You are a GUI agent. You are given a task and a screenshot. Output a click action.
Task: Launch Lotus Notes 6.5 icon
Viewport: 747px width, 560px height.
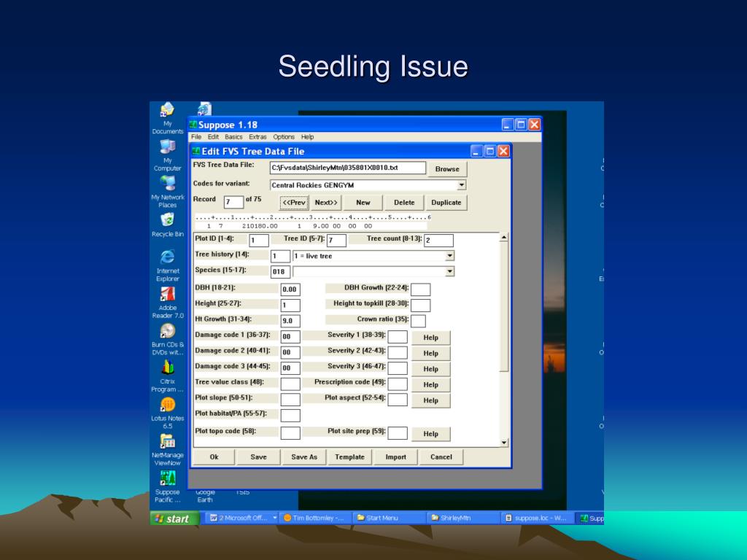pos(167,413)
